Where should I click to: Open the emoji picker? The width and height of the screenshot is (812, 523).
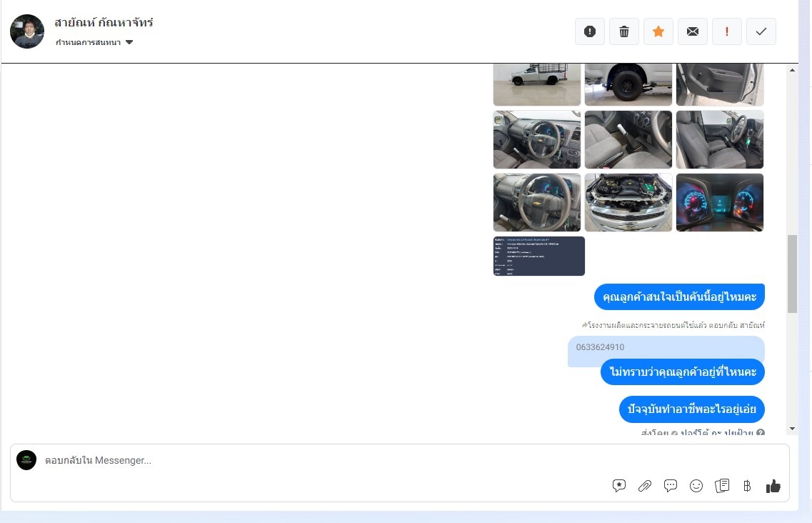tap(696, 486)
